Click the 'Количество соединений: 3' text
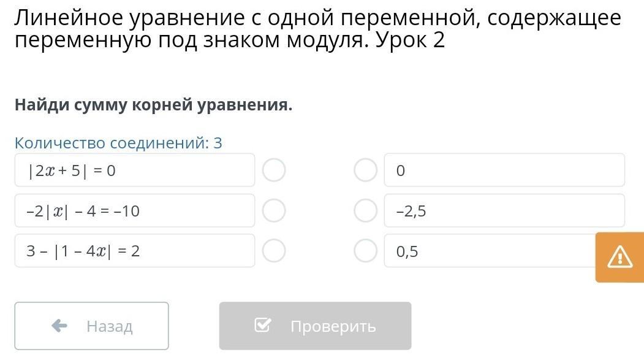 [118, 143]
